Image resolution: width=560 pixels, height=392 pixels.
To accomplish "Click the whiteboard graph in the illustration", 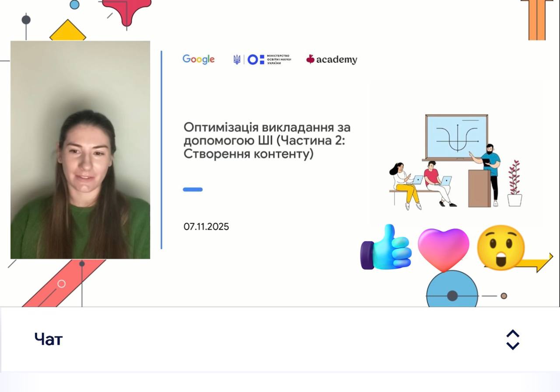I will (456, 137).
